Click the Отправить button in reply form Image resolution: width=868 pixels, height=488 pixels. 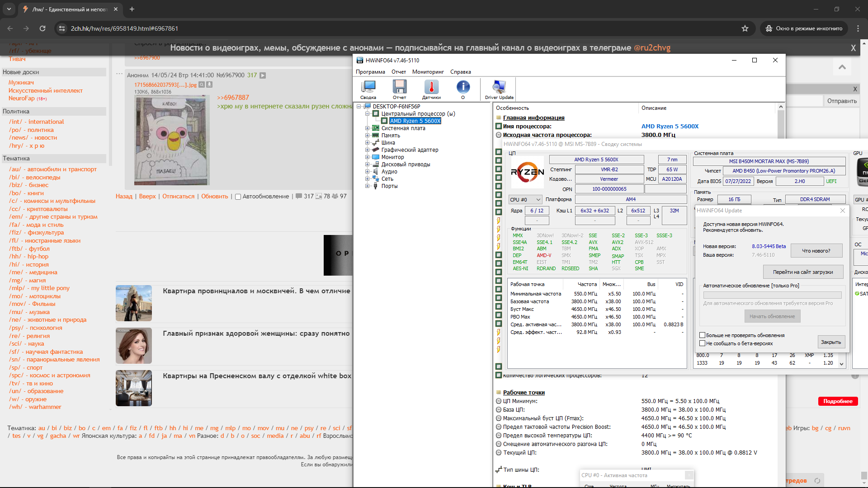pyautogui.click(x=842, y=101)
